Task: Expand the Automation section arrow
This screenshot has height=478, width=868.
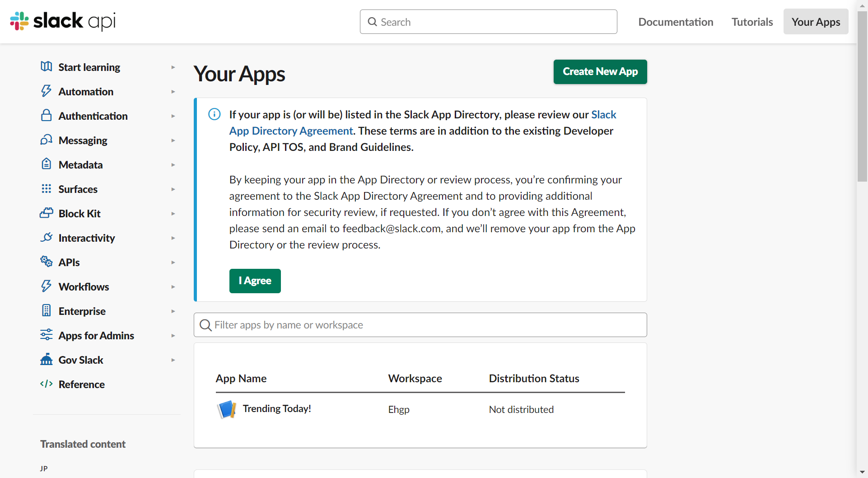Action: pyautogui.click(x=173, y=92)
